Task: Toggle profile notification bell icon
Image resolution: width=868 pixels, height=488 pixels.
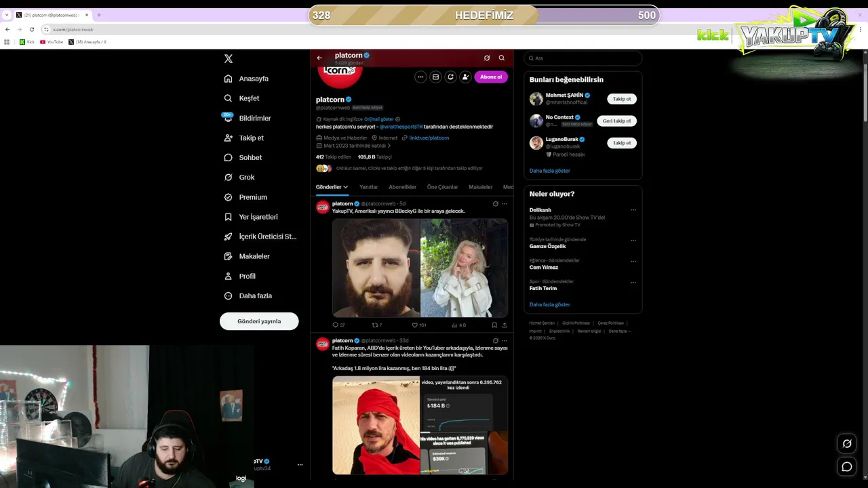Action: 450,77
